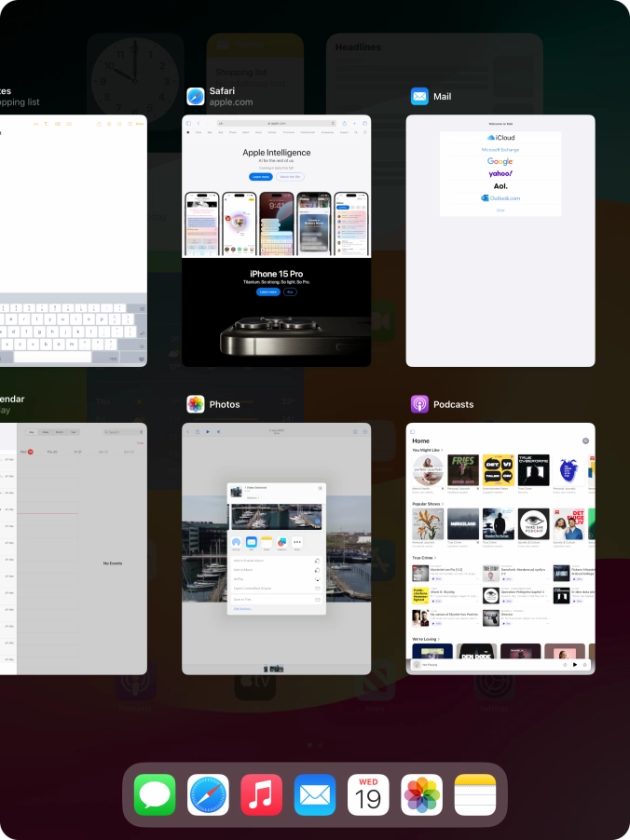The height and width of the screenshot is (840, 630).
Task: Click Learn more under Apple Intelligence
Action: [260, 176]
